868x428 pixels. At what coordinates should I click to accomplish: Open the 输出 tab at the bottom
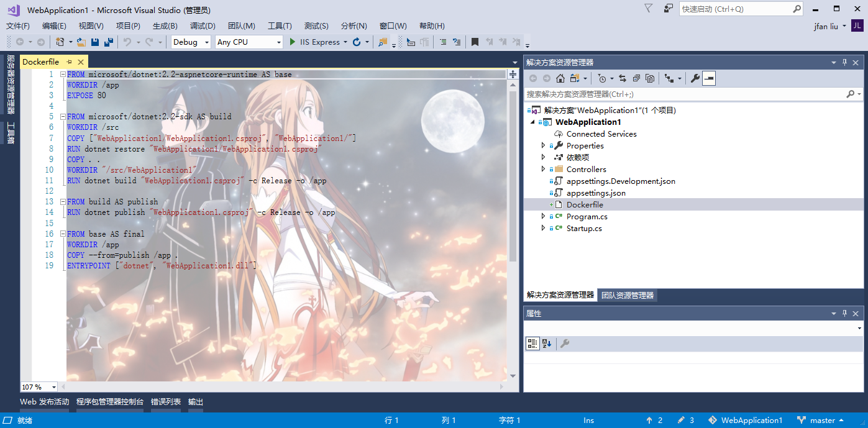coord(196,402)
